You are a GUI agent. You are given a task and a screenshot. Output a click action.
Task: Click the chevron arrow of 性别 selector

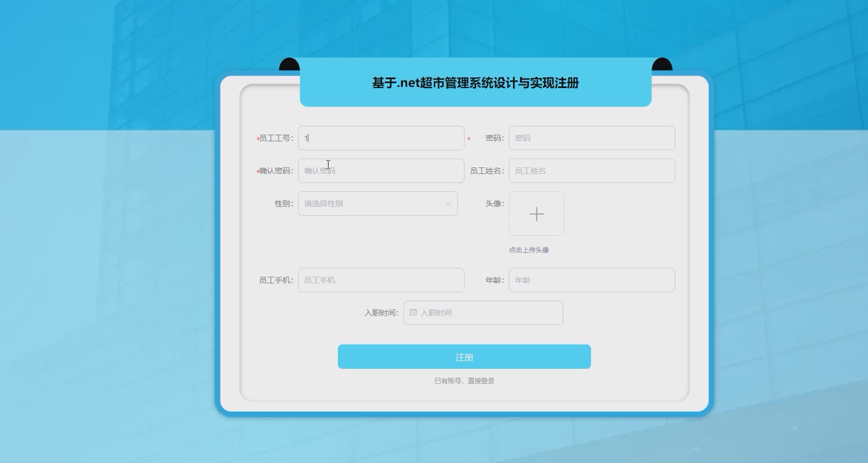tap(448, 204)
